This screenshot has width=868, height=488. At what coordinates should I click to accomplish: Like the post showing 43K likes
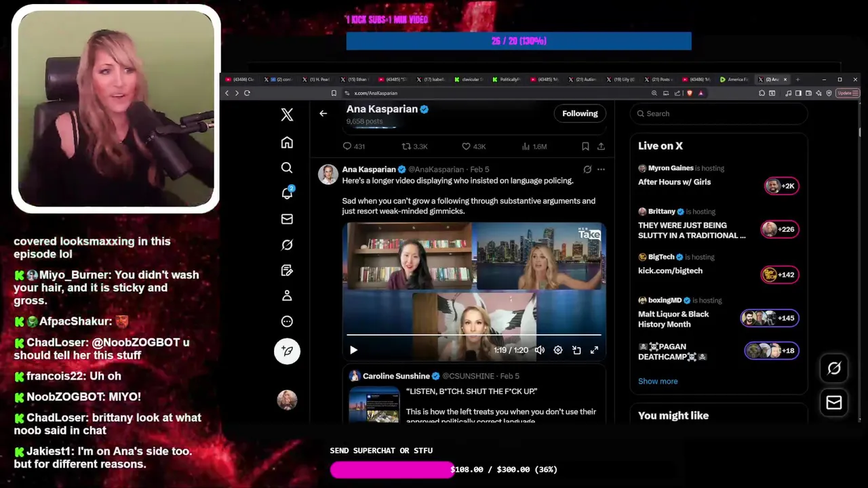(x=473, y=146)
